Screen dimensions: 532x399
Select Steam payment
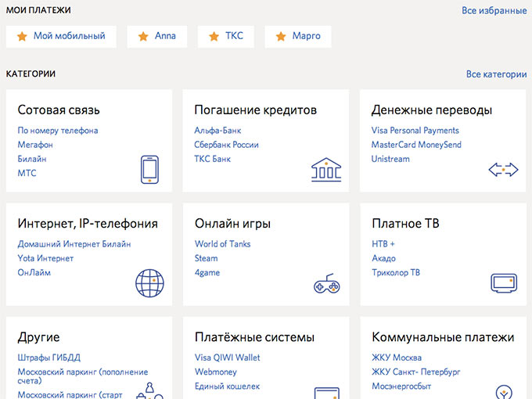[207, 258]
